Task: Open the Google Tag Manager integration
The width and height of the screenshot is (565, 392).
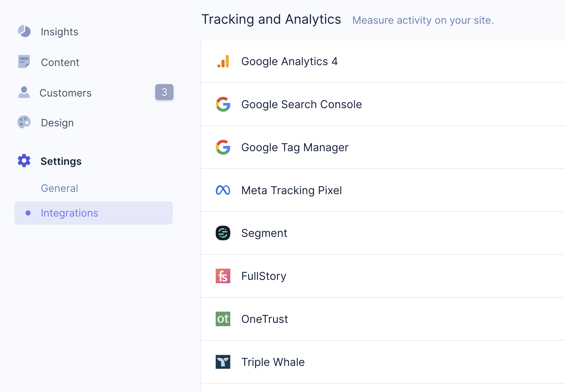Action: pyautogui.click(x=383, y=147)
